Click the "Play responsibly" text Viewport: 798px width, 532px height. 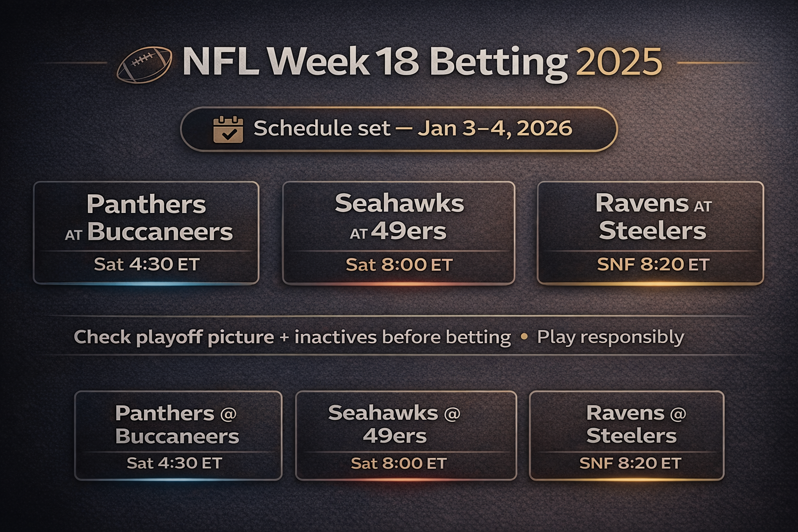(x=610, y=337)
